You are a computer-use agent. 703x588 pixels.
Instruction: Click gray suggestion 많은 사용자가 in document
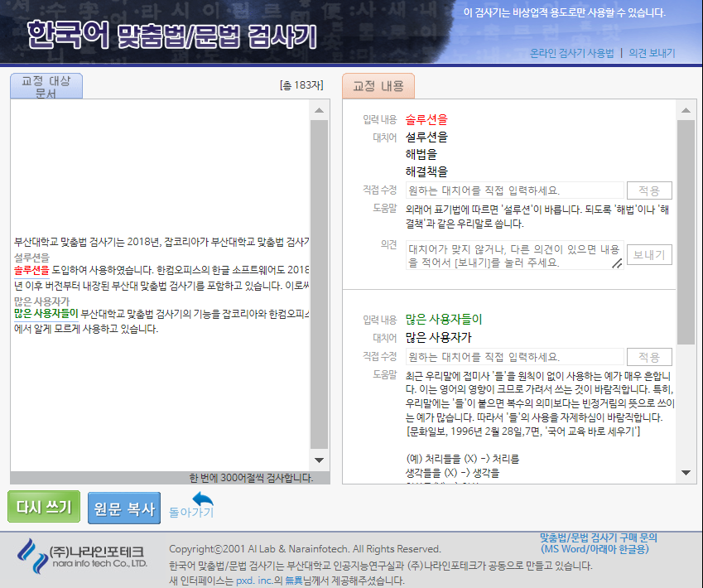(x=41, y=301)
